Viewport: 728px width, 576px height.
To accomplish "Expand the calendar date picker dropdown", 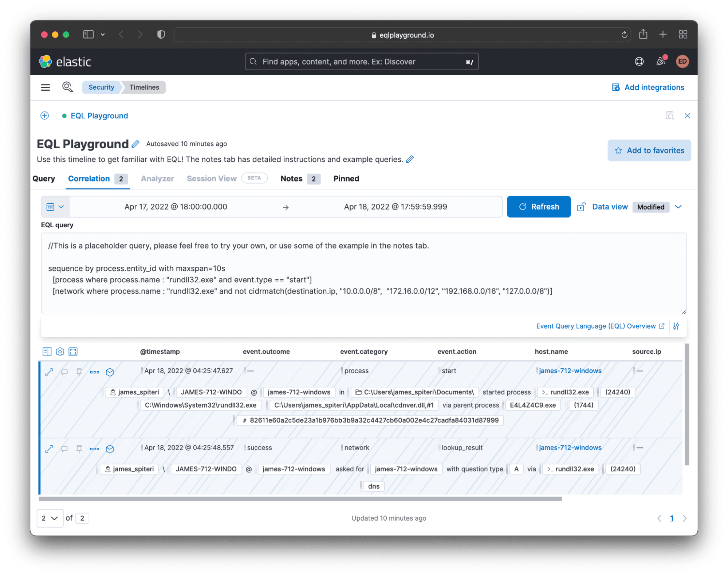I will pyautogui.click(x=56, y=206).
